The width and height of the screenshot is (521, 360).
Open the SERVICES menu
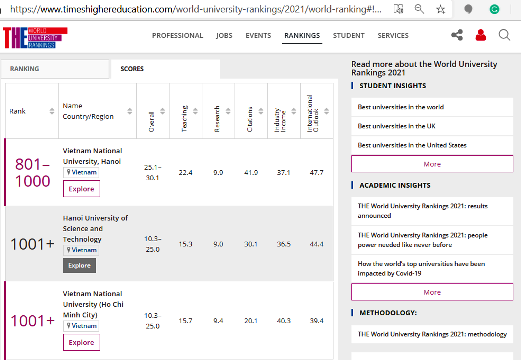coord(393,35)
